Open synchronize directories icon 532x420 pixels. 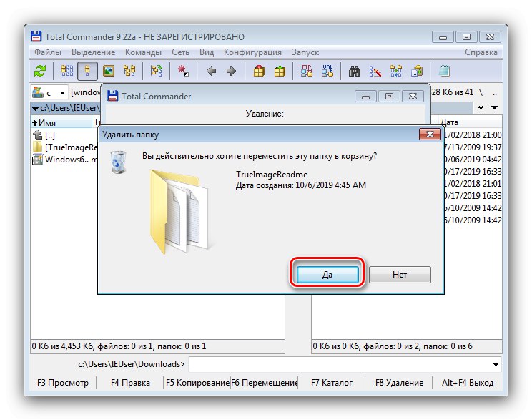[396, 71]
